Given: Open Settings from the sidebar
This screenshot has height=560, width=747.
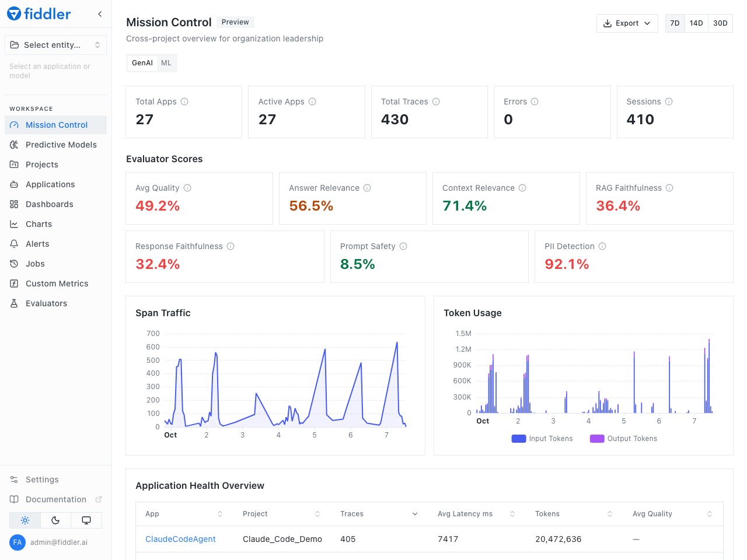Looking at the screenshot, I should tap(55, 480).
